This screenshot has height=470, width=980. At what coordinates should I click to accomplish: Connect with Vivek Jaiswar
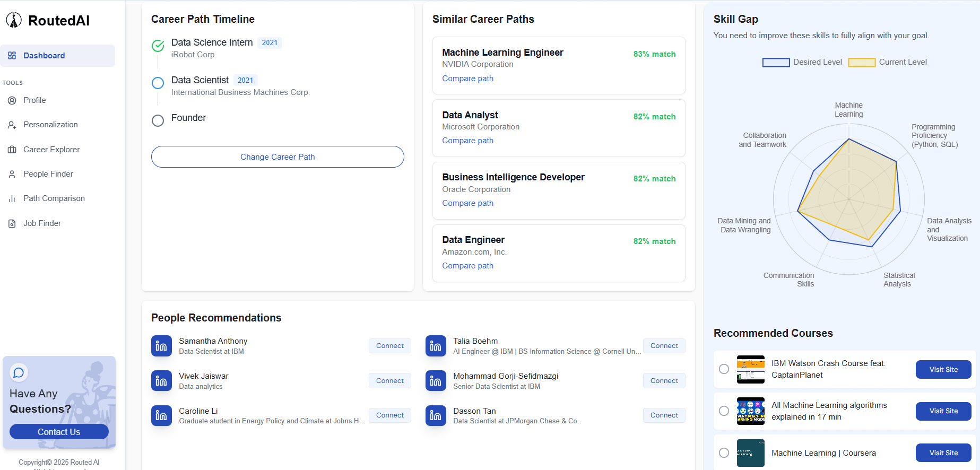(390, 381)
